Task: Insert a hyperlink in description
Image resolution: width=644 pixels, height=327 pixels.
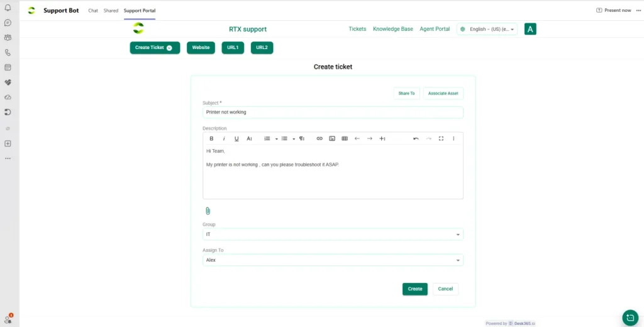Action: pyautogui.click(x=319, y=138)
